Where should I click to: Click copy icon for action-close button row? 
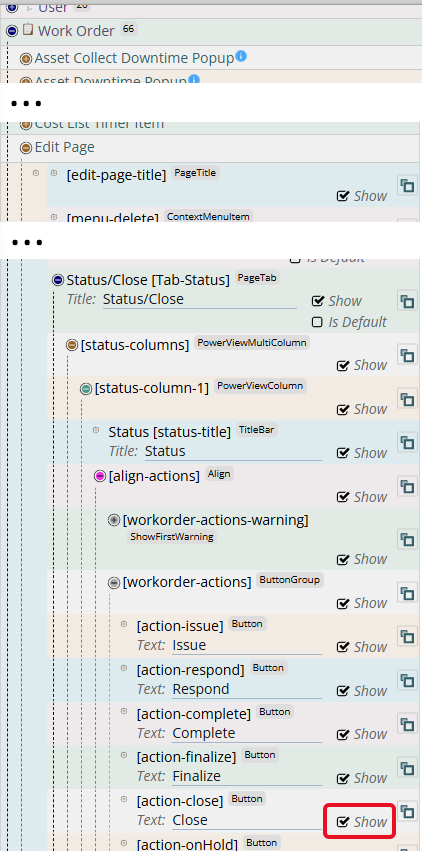(407, 811)
